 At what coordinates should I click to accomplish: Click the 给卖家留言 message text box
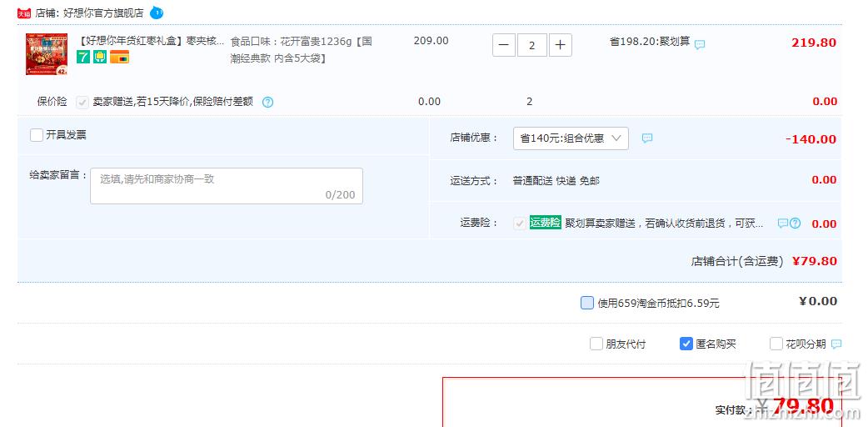click(227, 186)
